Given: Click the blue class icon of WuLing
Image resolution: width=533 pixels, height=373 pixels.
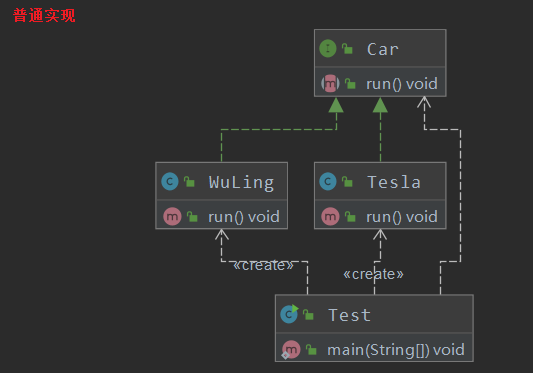Looking at the screenshot, I should pos(170,182).
